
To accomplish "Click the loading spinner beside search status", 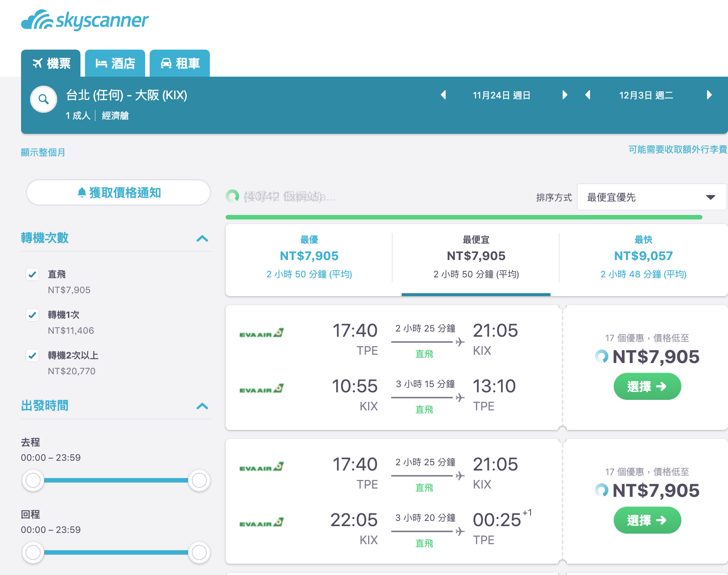I will pyautogui.click(x=232, y=196).
